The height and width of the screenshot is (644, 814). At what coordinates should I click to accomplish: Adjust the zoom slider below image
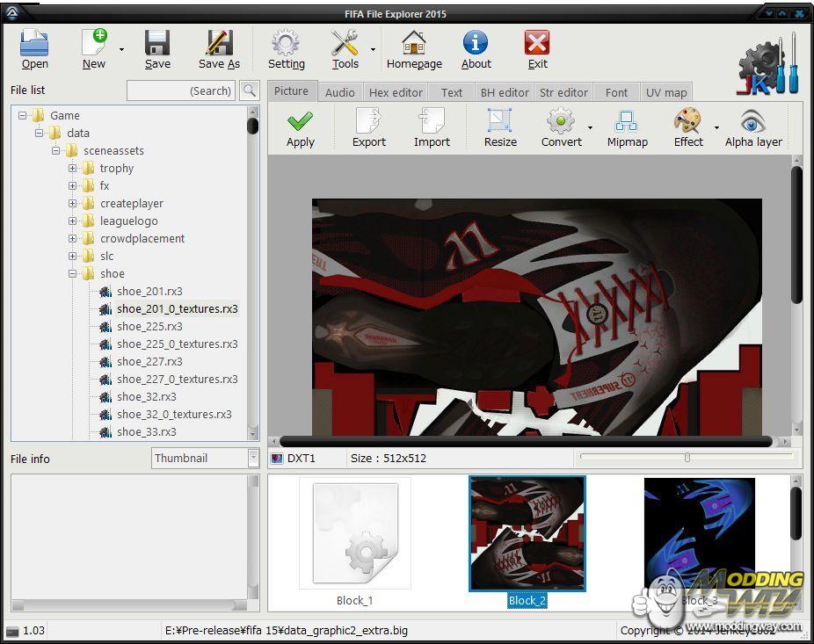[x=687, y=457]
